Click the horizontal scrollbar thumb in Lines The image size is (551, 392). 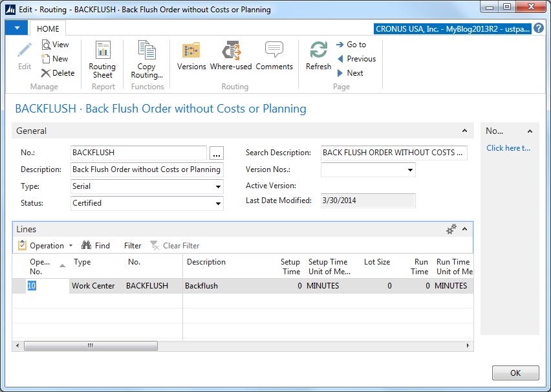[91, 345]
